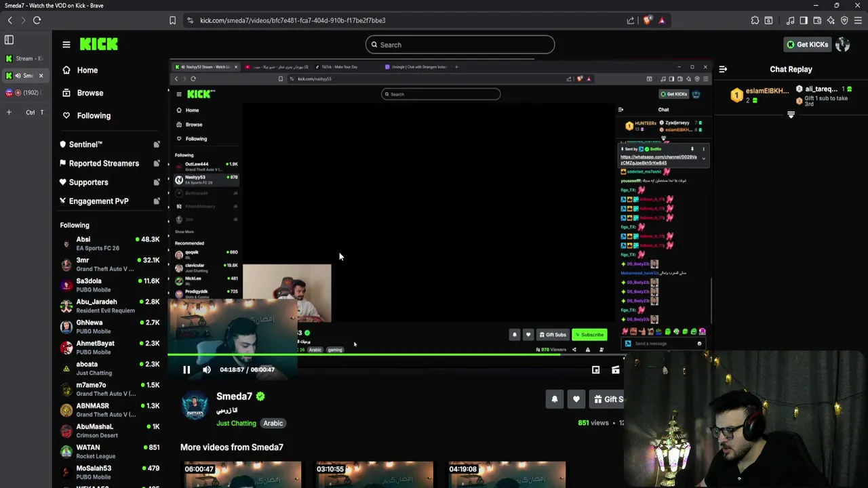Open Brave Wallet icon
868x488 pixels.
[817, 20]
